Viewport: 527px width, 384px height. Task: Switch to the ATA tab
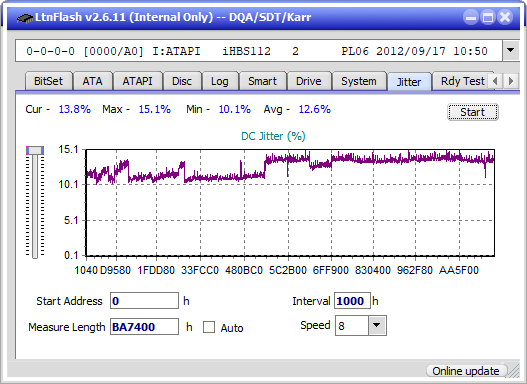tap(92, 81)
